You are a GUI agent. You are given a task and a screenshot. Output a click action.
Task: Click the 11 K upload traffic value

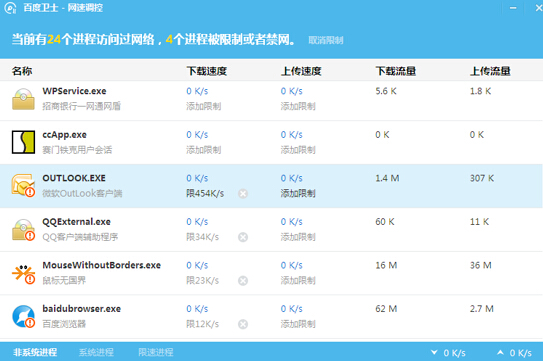(x=480, y=222)
